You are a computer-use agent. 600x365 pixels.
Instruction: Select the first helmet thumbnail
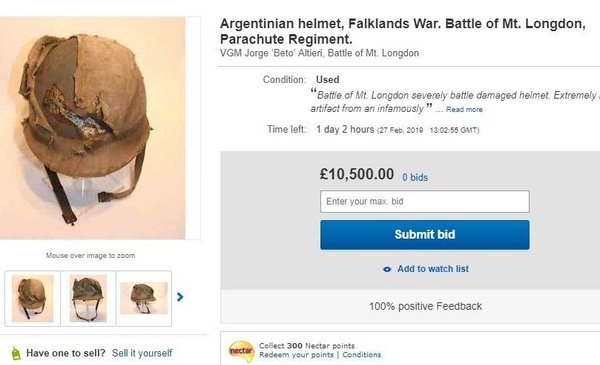(x=33, y=298)
